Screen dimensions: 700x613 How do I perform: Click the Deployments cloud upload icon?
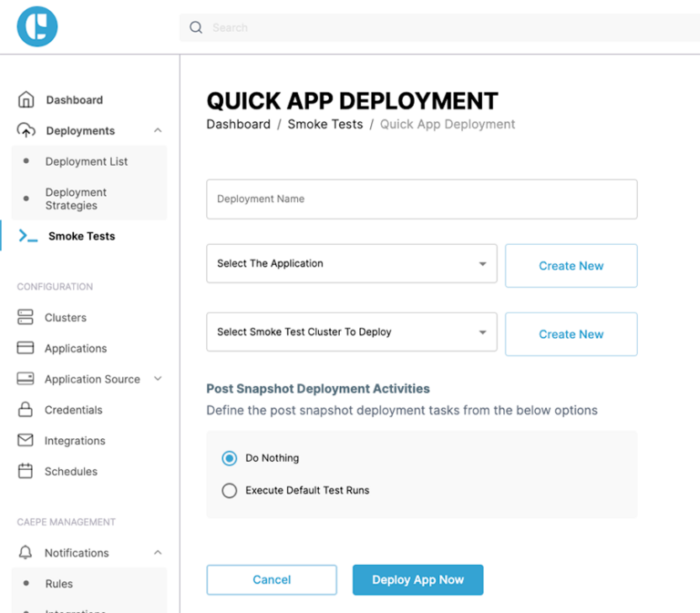[x=26, y=130]
